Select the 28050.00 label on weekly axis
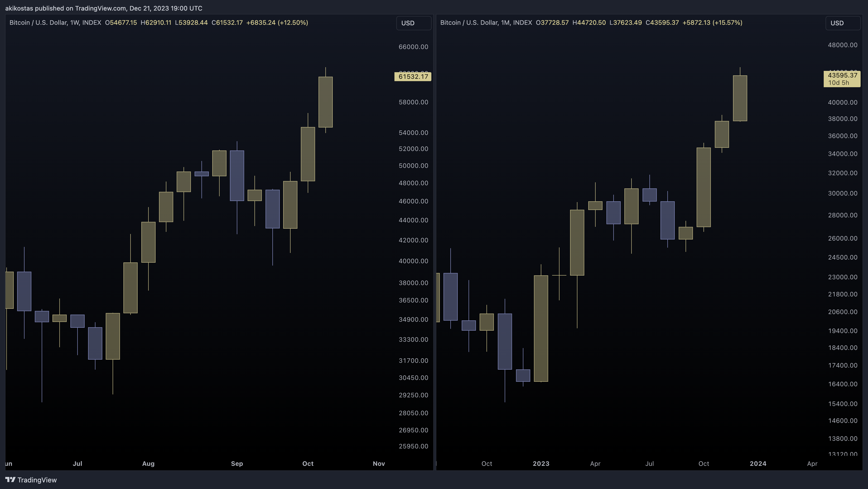 click(x=413, y=413)
